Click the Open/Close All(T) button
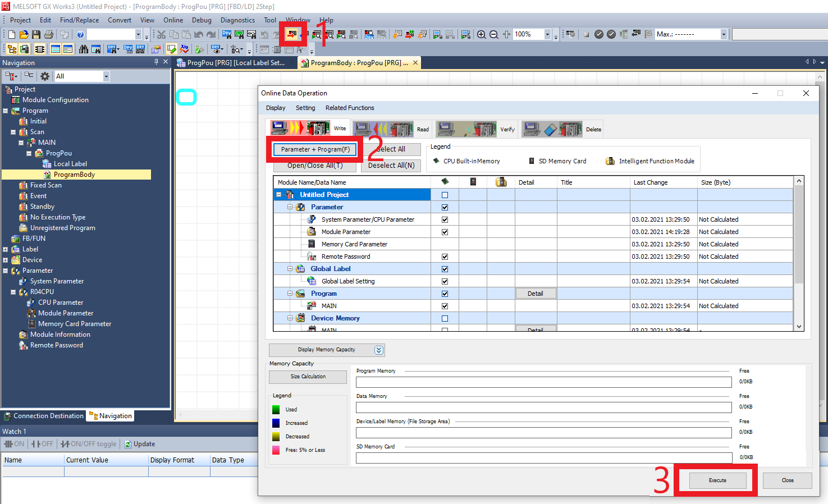828x504 pixels. click(x=315, y=166)
